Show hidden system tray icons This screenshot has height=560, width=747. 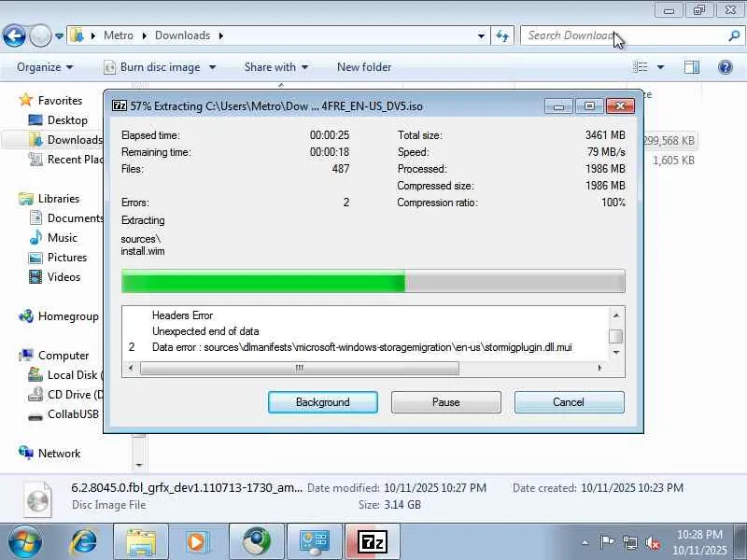585,542
